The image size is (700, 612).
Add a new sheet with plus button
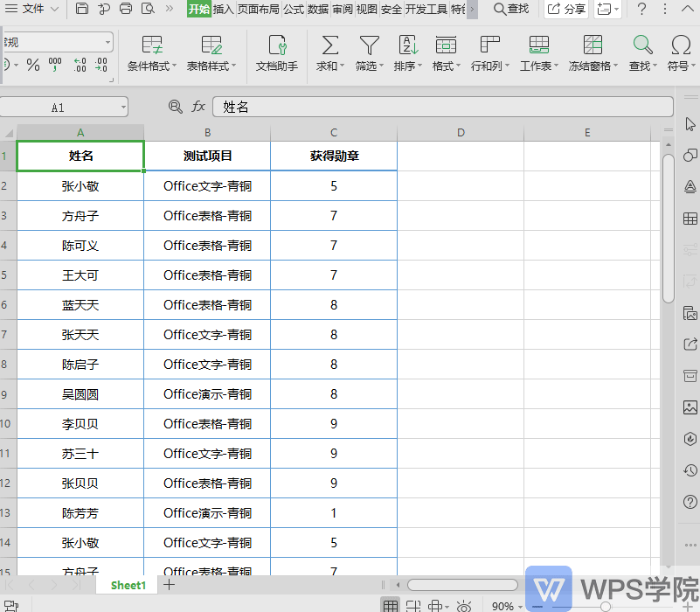click(x=170, y=584)
